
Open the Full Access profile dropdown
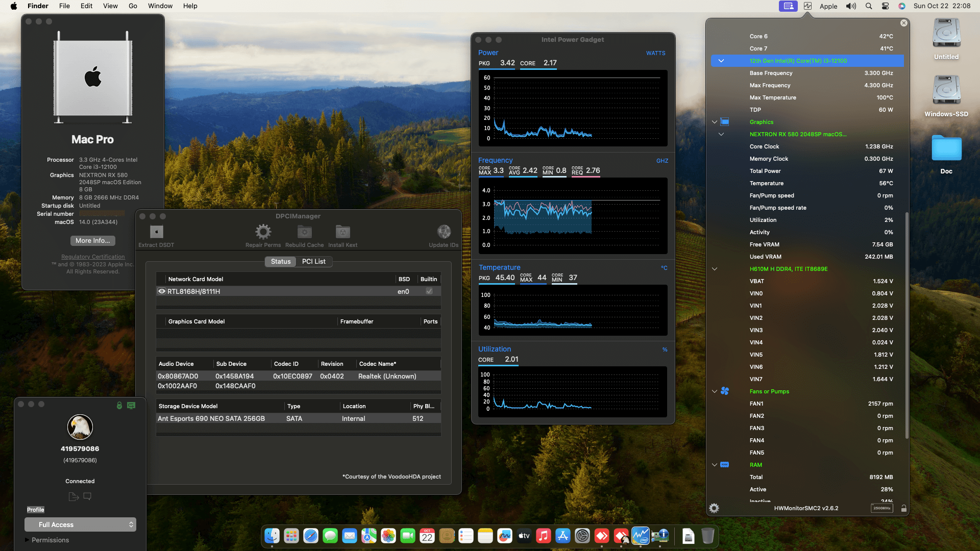(x=80, y=524)
